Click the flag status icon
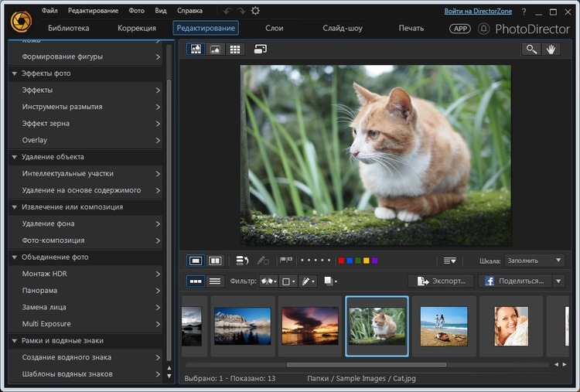This screenshot has width=580, height=392. click(x=286, y=261)
